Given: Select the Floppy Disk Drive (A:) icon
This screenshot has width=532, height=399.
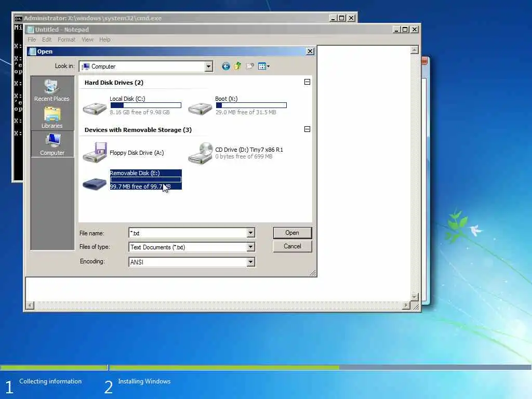Looking at the screenshot, I should coord(95,152).
